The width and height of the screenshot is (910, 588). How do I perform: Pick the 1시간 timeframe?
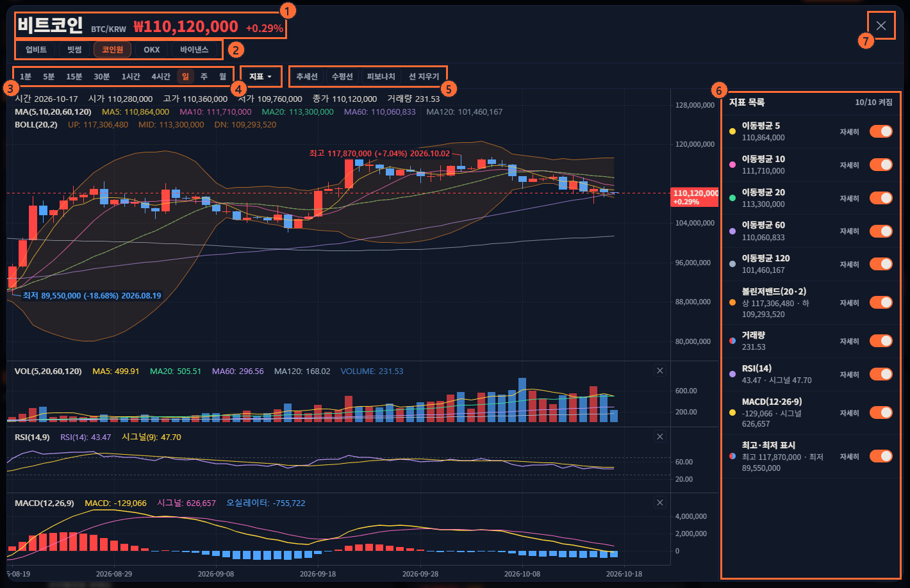coord(131,76)
